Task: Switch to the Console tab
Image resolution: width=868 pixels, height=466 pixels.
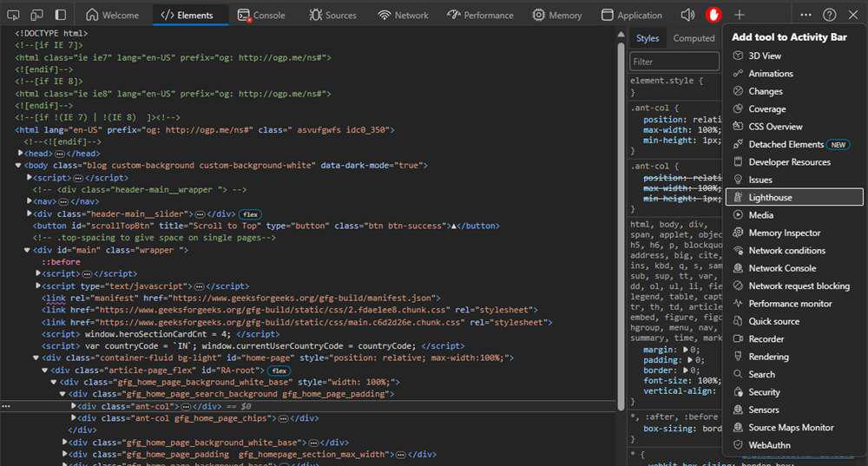Action: click(261, 15)
